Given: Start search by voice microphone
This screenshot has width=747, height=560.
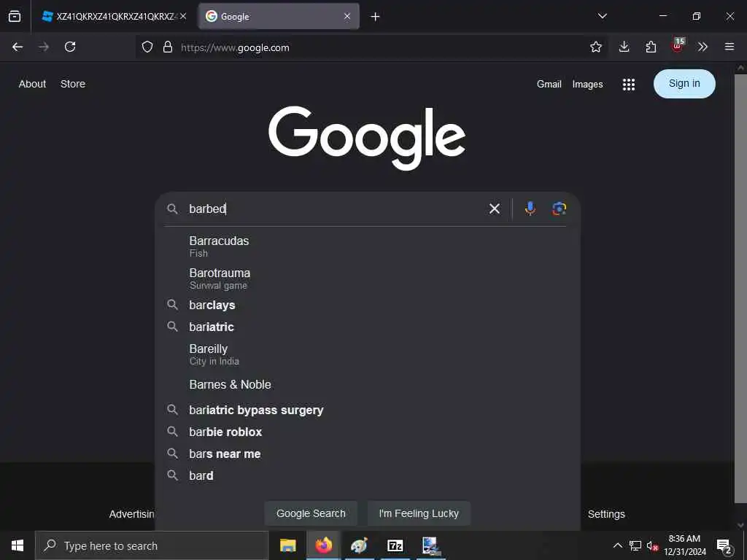Looking at the screenshot, I should coord(530,209).
